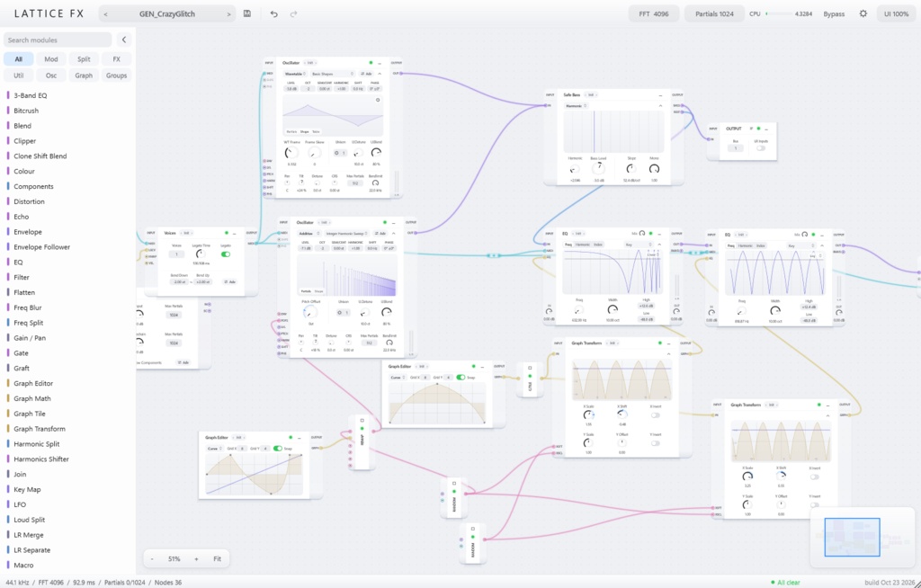Open Basic Shapes wavetable selector

[x=333, y=74]
